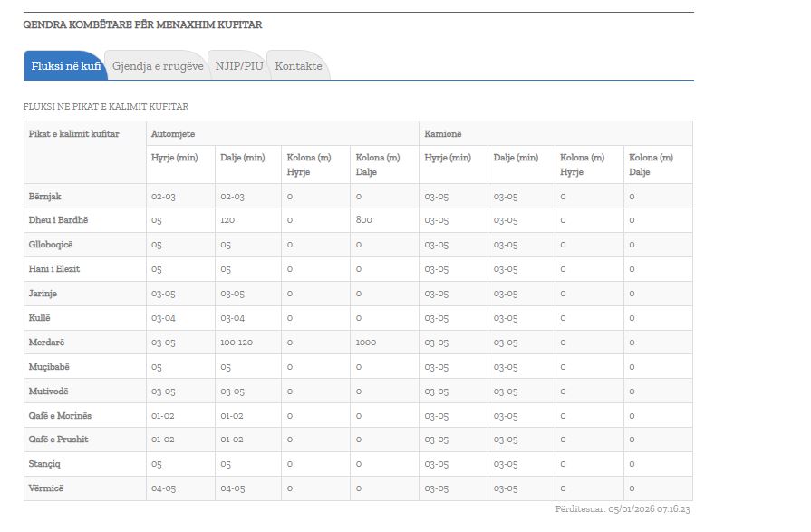Click the Merdarë border crossing name
The image size is (811, 532).
(x=47, y=343)
